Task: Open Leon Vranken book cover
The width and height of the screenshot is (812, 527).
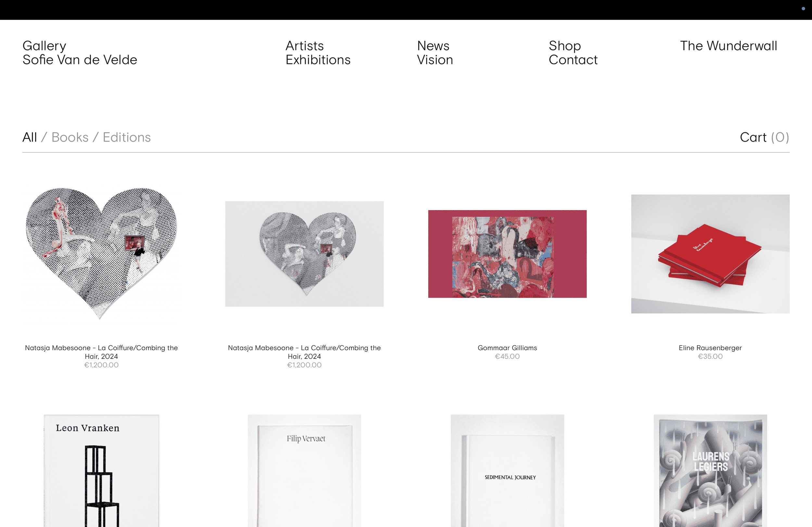Action: coord(101,471)
